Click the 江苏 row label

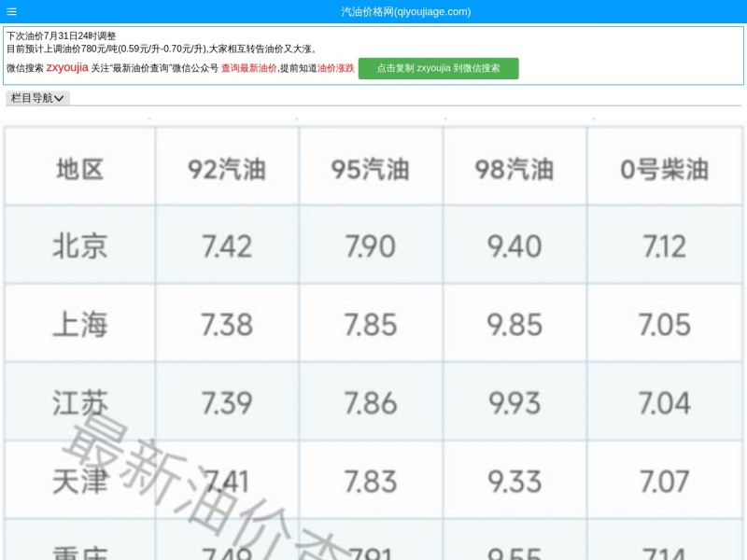click(x=80, y=403)
